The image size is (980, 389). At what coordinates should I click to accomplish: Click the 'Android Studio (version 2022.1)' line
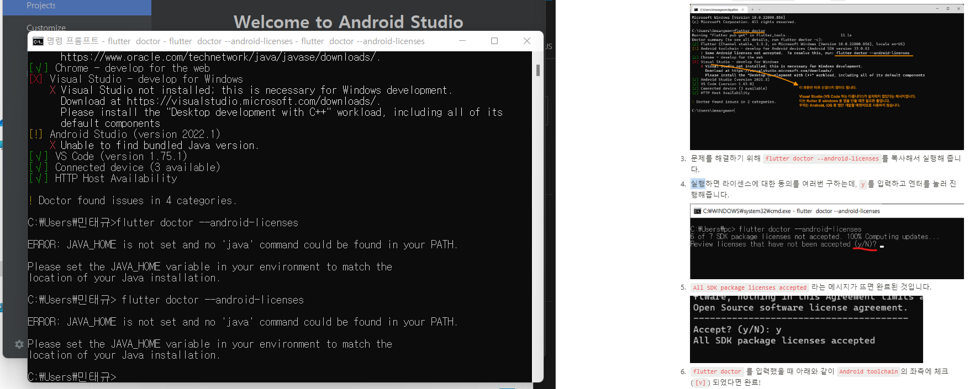click(x=125, y=135)
